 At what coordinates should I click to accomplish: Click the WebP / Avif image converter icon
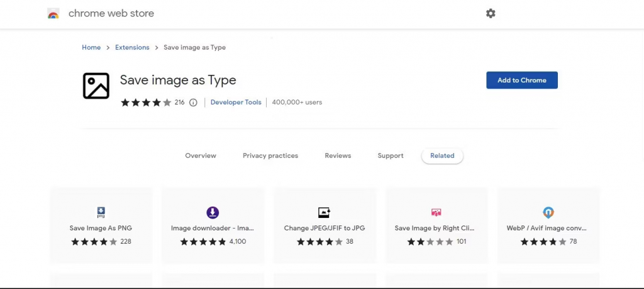(x=548, y=213)
